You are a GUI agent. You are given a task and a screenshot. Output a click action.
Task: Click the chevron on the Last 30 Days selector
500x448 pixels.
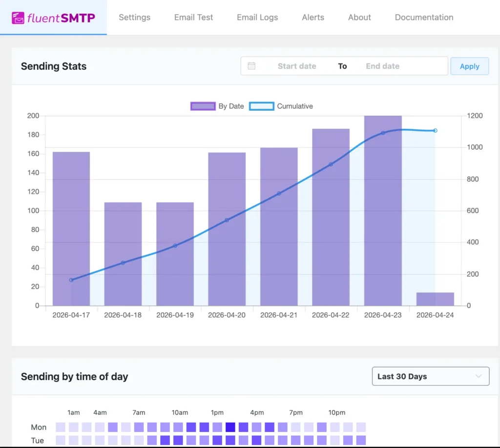(479, 376)
